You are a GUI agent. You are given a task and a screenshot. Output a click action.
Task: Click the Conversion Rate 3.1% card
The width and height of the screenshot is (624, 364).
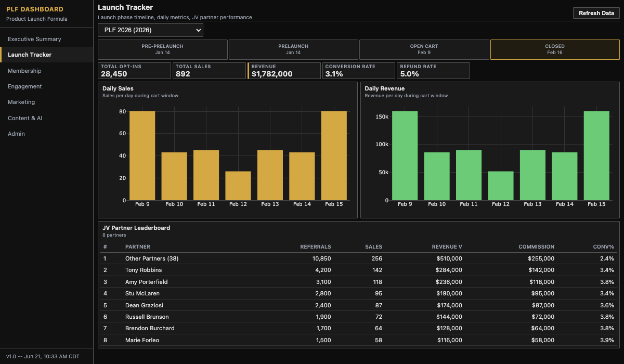359,71
